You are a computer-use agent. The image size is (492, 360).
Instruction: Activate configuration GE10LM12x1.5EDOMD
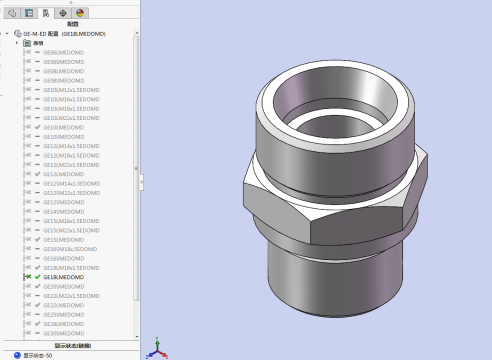(x=71, y=90)
